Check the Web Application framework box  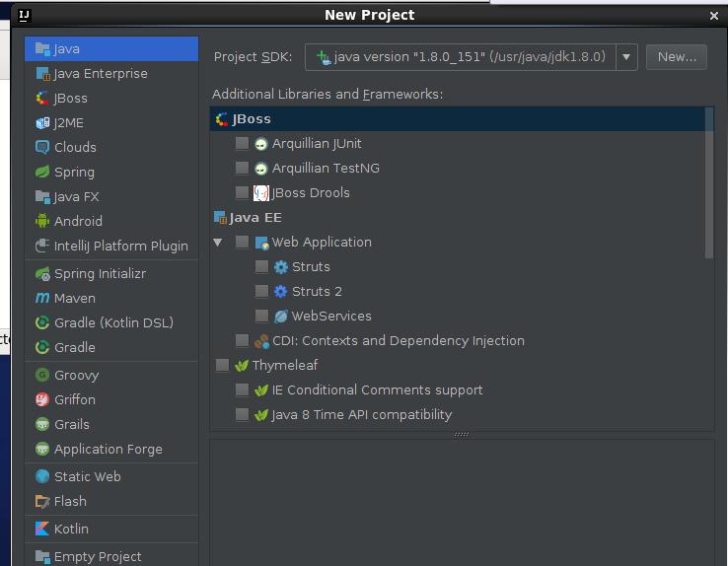click(242, 242)
